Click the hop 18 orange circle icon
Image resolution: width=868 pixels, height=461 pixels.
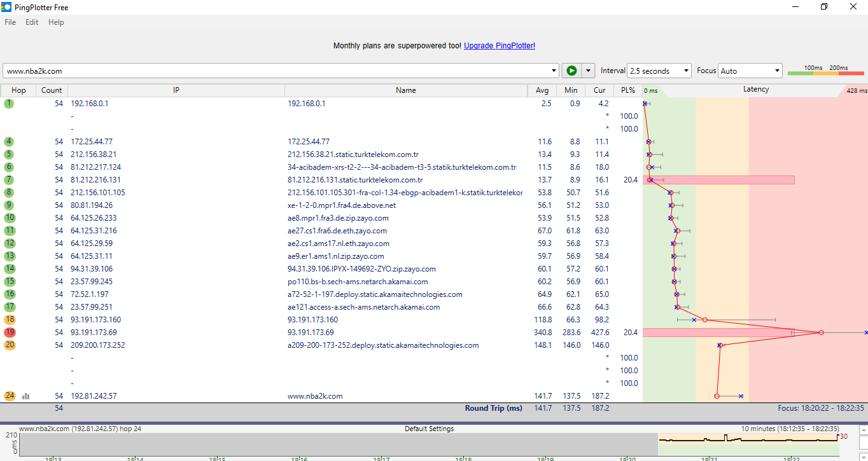[9, 319]
